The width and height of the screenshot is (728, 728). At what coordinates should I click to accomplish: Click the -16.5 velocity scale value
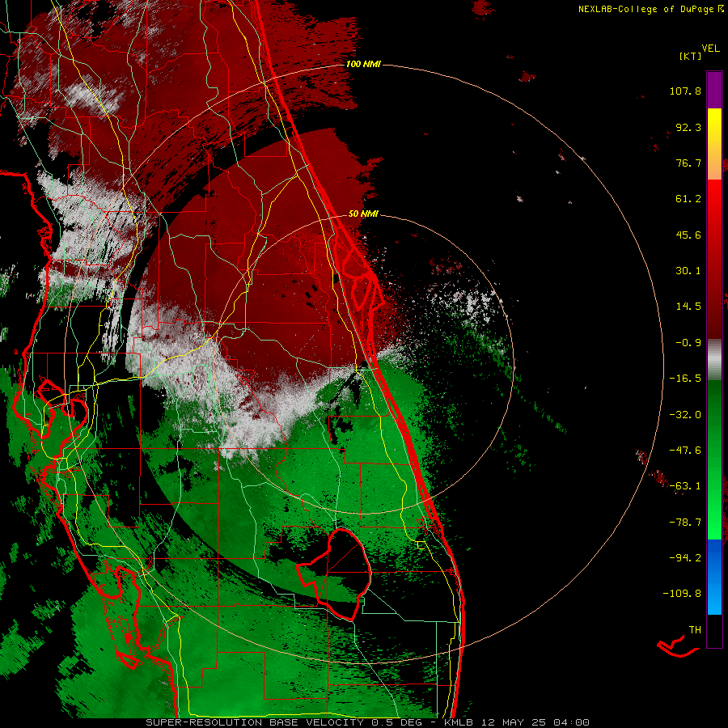click(685, 378)
